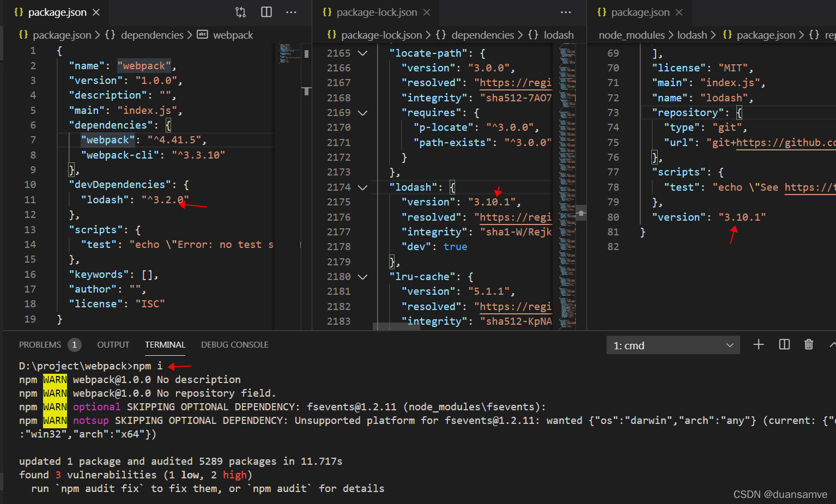Viewport: 836px width, 504px height.
Task: Click the "updated 1 package" terminal line
Action: coord(181,462)
